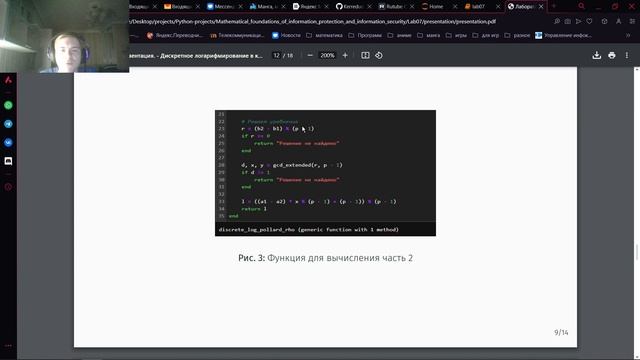Open VK messenger in the sidebar
Viewport: 640px width, 360px height.
pos(8,142)
